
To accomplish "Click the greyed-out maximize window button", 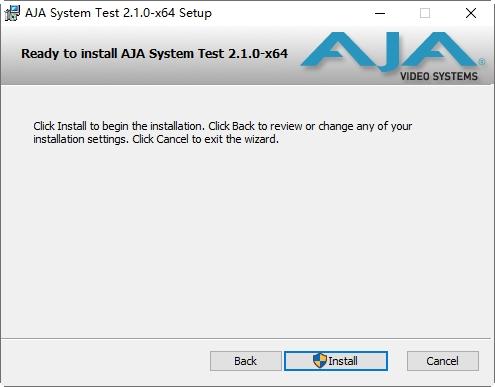I will coord(425,13).
